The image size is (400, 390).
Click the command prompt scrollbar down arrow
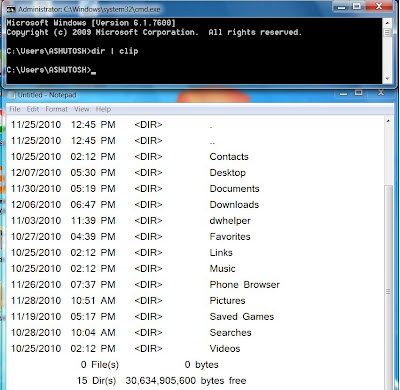coord(387,79)
